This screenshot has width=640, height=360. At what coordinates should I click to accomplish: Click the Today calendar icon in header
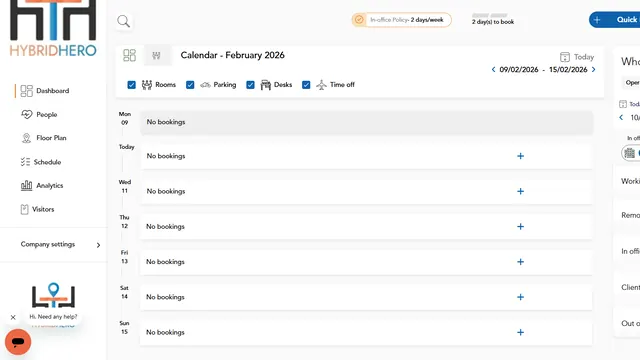click(564, 57)
